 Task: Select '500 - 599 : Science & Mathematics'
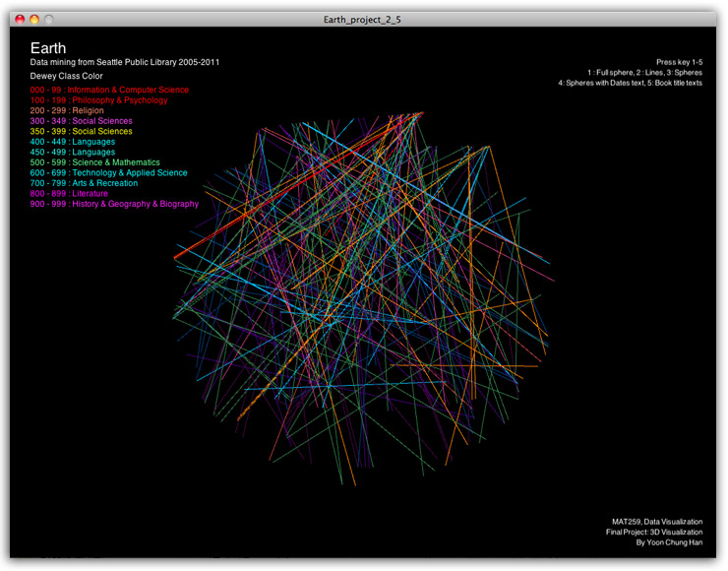pyautogui.click(x=95, y=162)
